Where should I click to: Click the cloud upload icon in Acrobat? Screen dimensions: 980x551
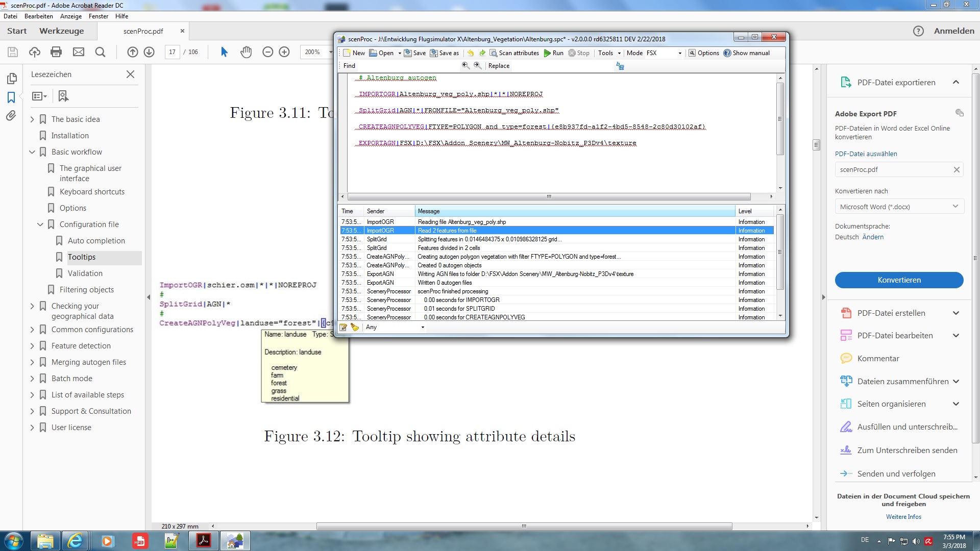click(35, 52)
